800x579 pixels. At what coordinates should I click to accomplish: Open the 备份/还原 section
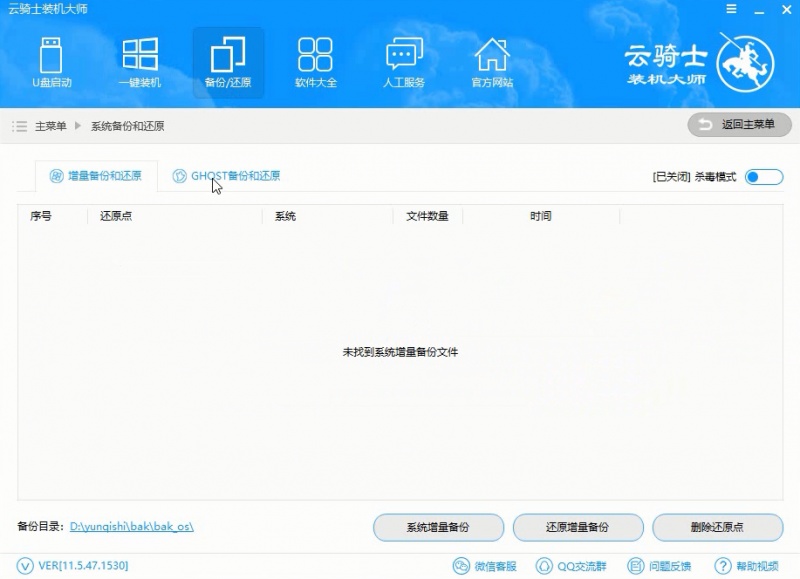pos(228,62)
